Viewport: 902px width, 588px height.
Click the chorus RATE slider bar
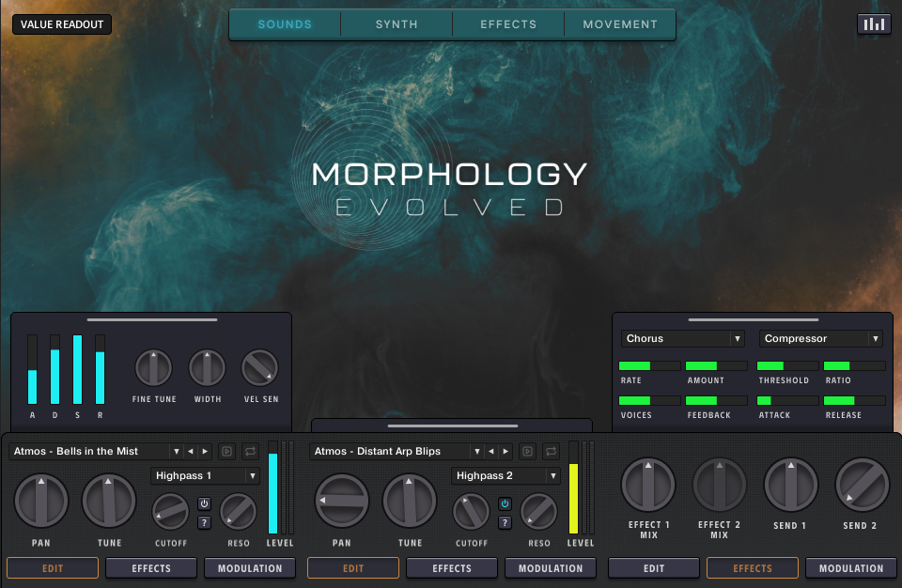(648, 365)
